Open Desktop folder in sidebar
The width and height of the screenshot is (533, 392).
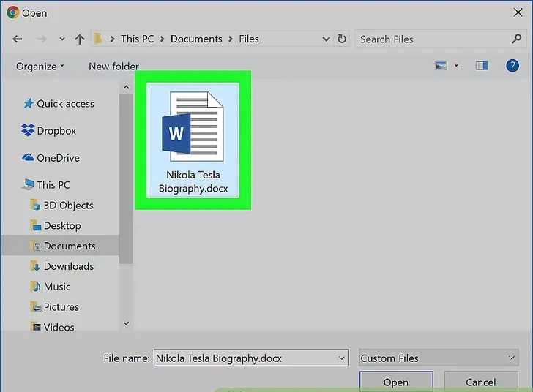(x=56, y=225)
